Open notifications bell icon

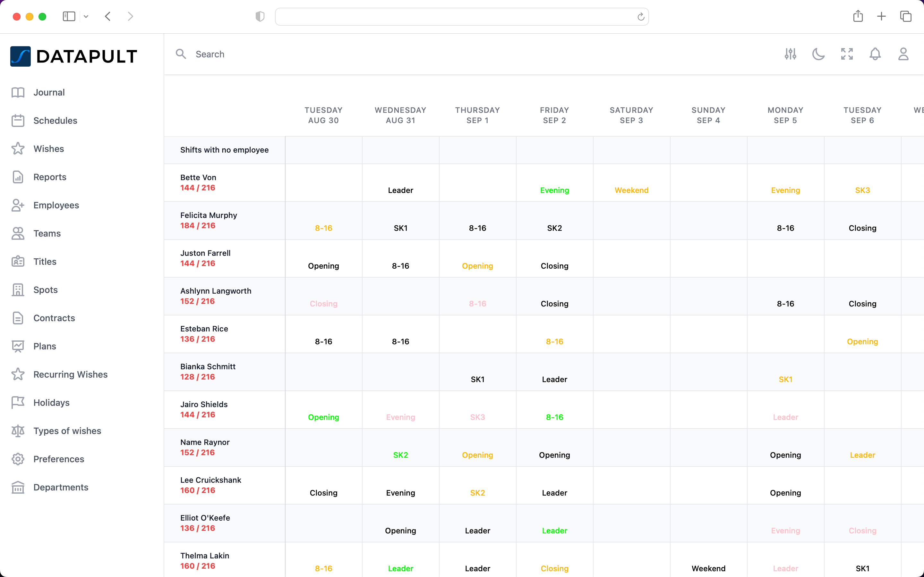(x=875, y=54)
